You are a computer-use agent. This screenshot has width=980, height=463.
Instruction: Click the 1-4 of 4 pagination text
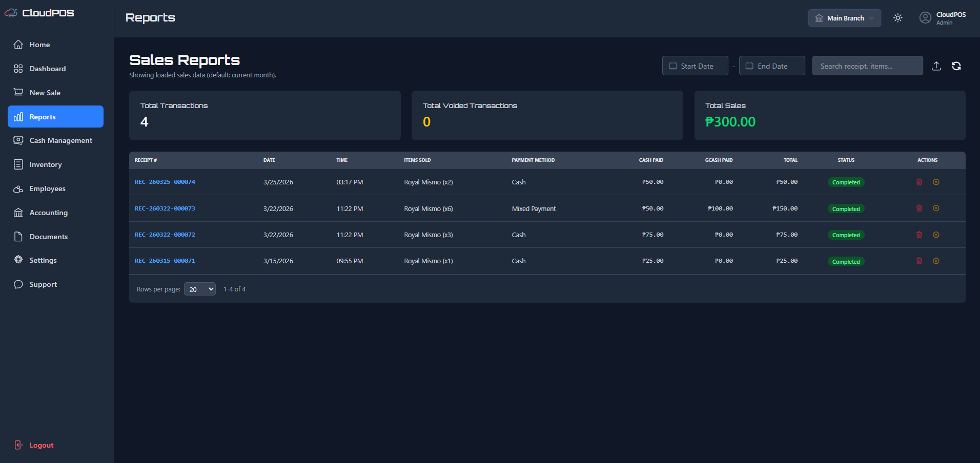coord(235,289)
